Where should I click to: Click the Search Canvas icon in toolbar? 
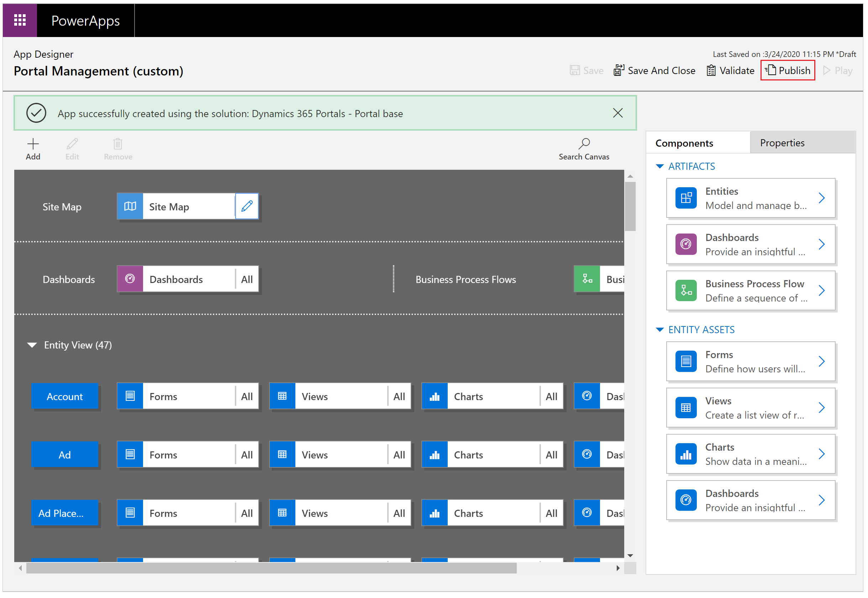coord(583,145)
